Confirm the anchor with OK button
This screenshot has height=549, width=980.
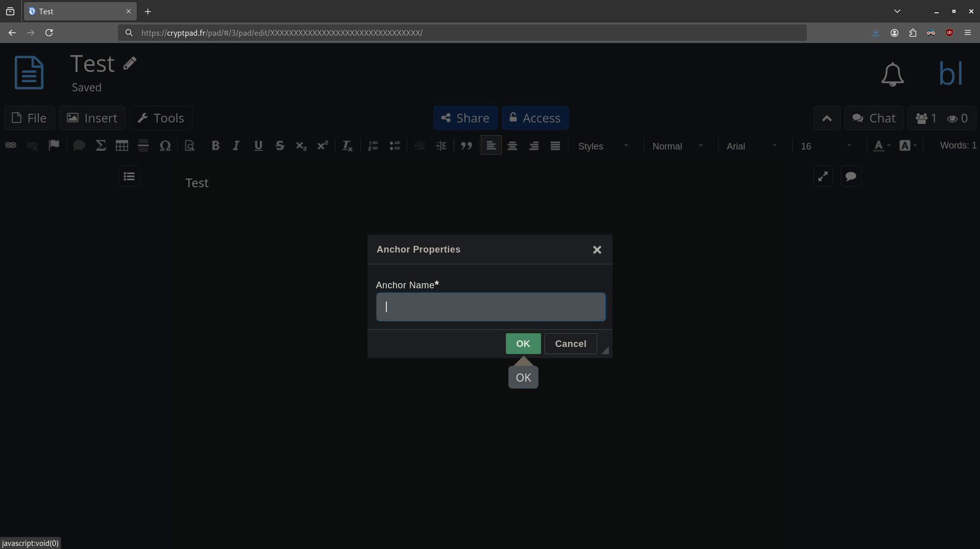(x=523, y=343)
